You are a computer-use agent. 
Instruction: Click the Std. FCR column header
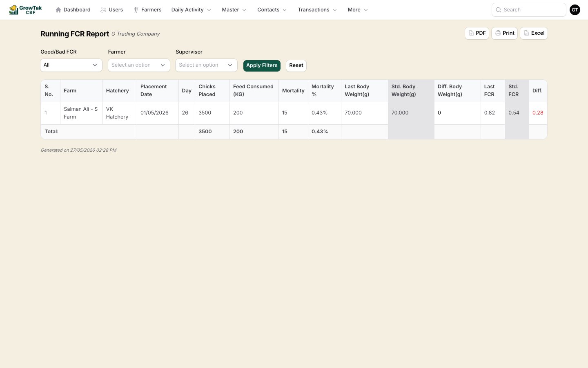tap(517, 91)
